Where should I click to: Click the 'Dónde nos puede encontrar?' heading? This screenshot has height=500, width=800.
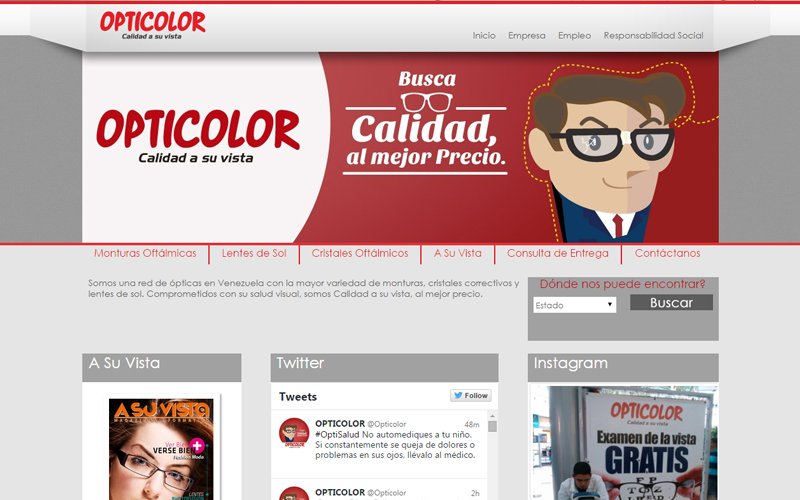coord(622,284)
